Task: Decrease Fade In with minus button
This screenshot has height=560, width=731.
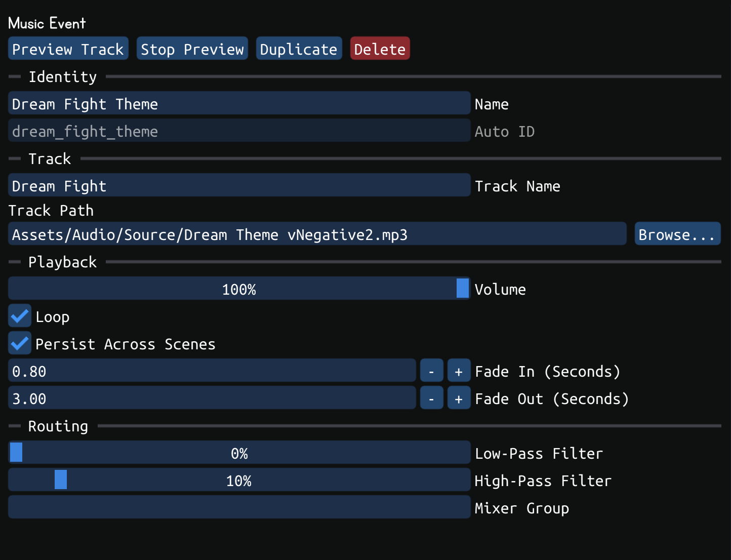Action: 432,371
